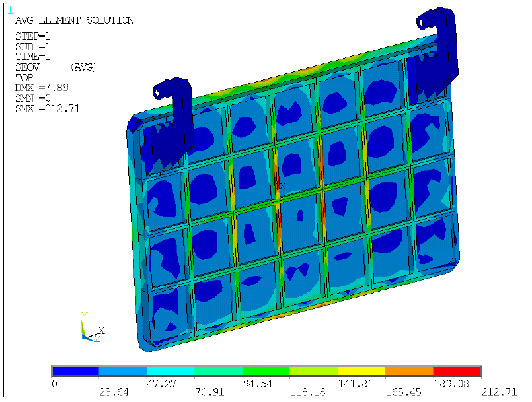Viewport: 532px width, 402px height.
Task: Pick the bright green legend color band
Action: coord(266,371)
